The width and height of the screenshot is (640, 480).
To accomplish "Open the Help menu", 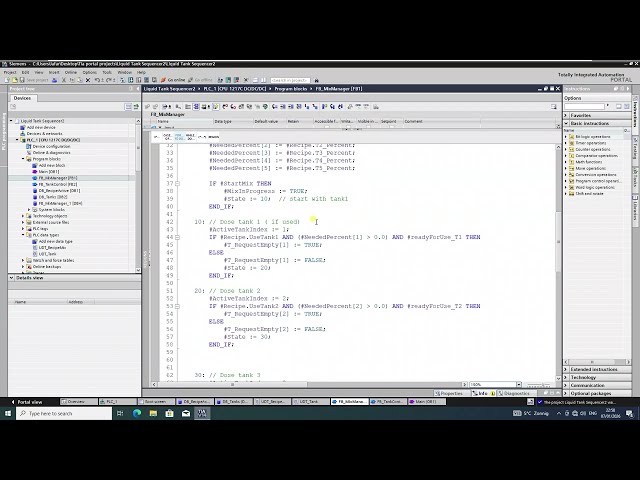I will pyautogui.click(x=141, y=72).
